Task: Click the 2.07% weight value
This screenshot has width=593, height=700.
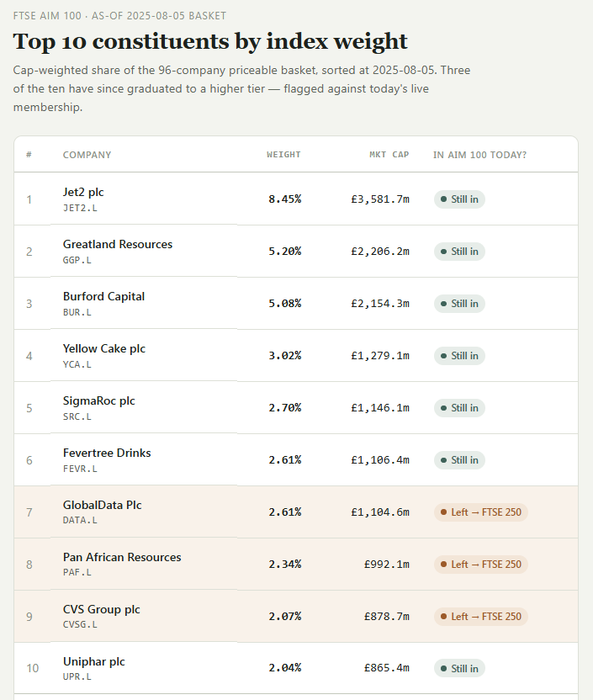Action: [x=284, y=617]
